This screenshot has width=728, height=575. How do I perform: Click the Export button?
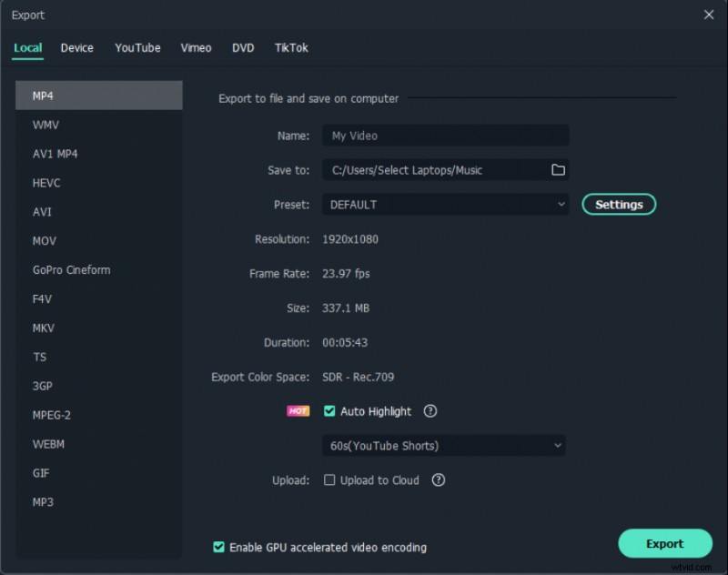coord(665,543)
